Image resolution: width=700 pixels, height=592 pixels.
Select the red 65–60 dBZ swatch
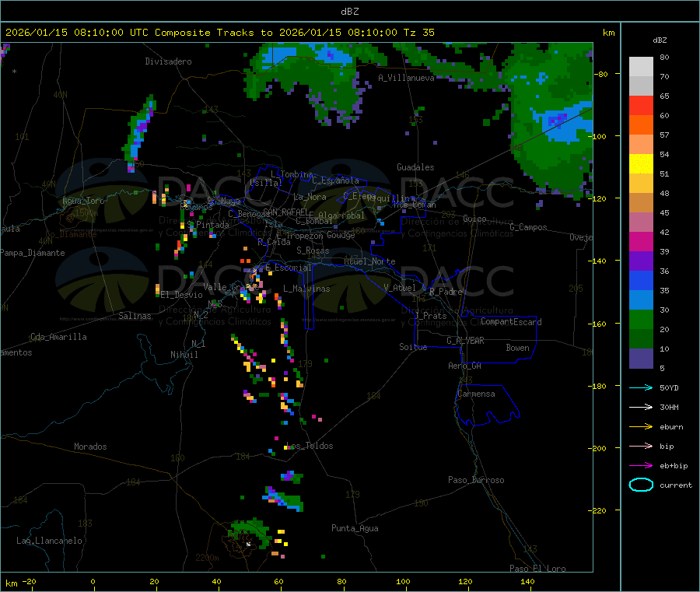click(x=641, y=105)
